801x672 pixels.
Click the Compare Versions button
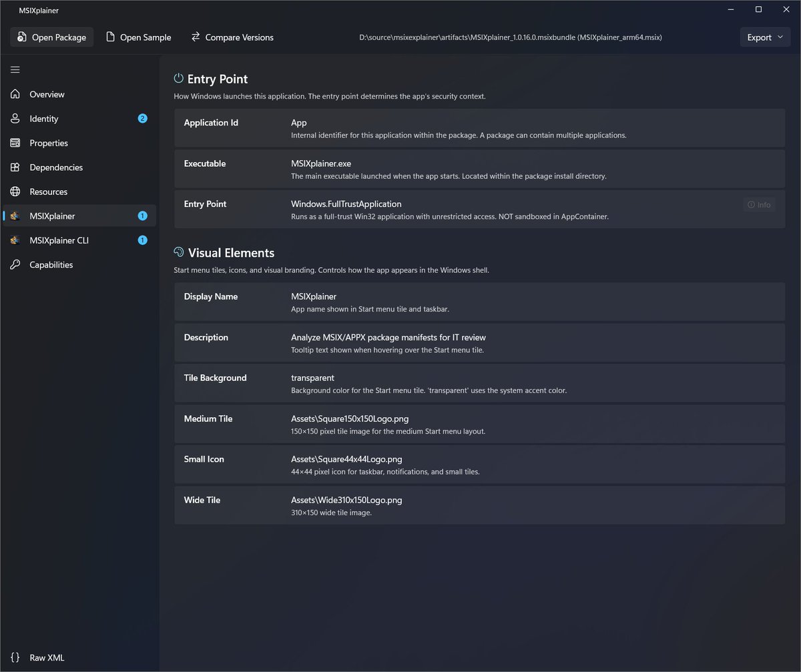pos(232,37)
